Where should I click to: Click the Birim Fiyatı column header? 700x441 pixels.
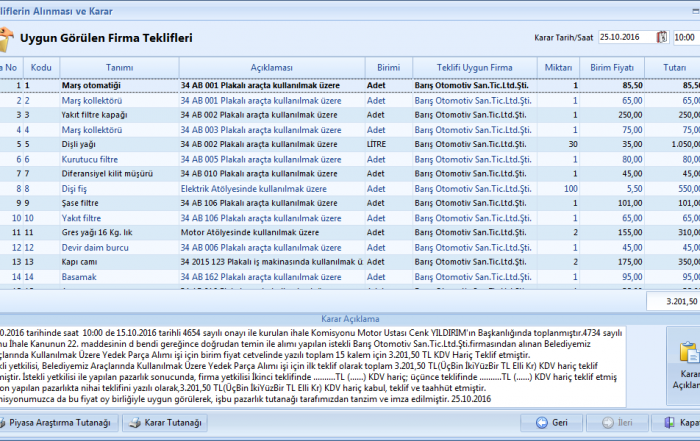(x=612, y=67)
